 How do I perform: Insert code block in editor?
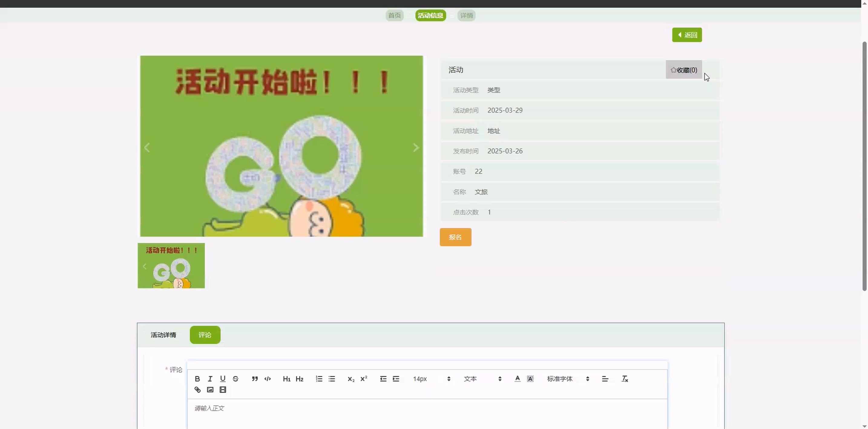268,379
